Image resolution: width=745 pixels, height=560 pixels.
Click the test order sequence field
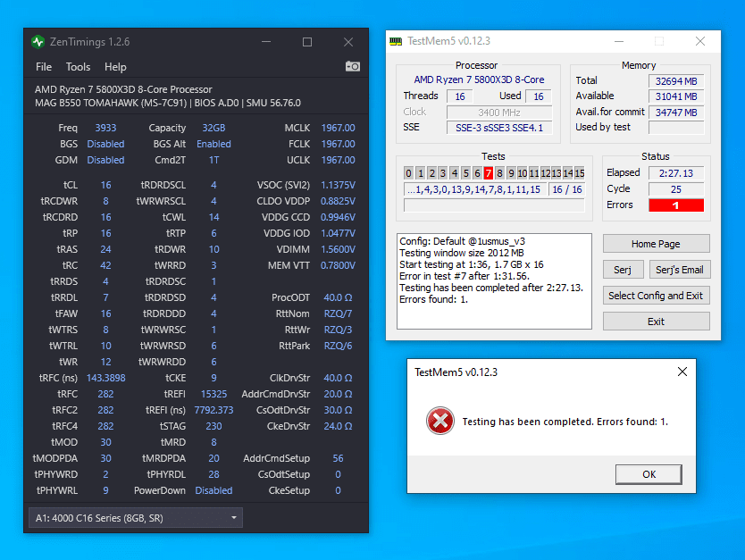(474, 189)
